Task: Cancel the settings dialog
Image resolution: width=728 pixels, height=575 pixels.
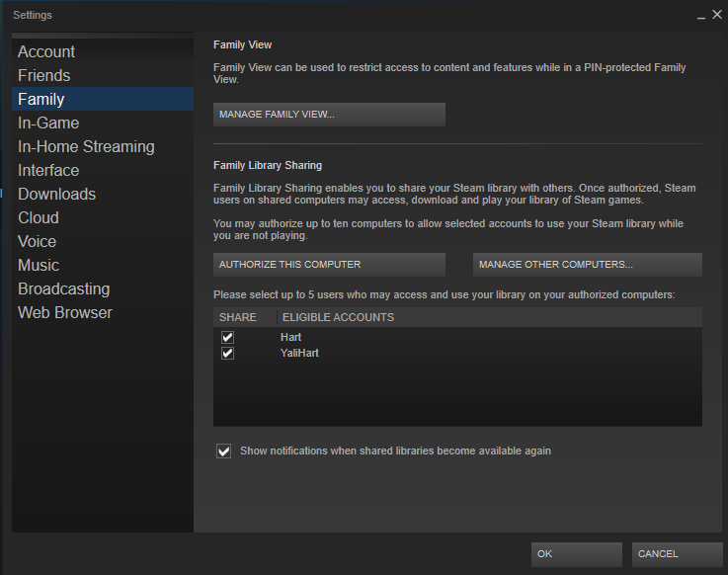Action: [677, 554]
